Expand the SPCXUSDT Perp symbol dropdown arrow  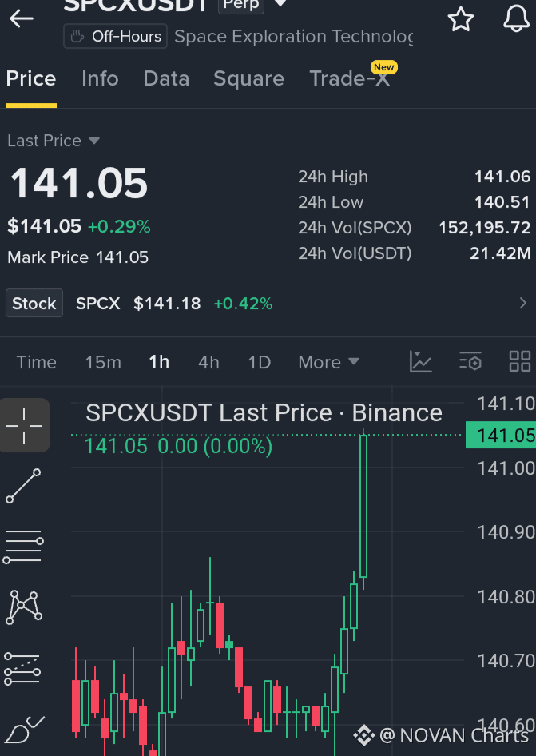tap(280, 4)
